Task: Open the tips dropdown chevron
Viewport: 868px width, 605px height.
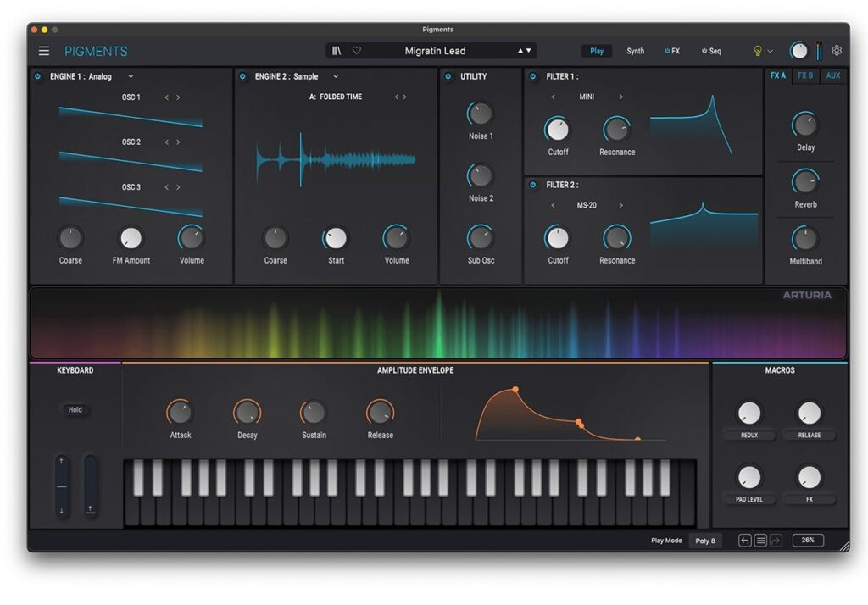Action: pyautogui.click(x=770, y=51)
